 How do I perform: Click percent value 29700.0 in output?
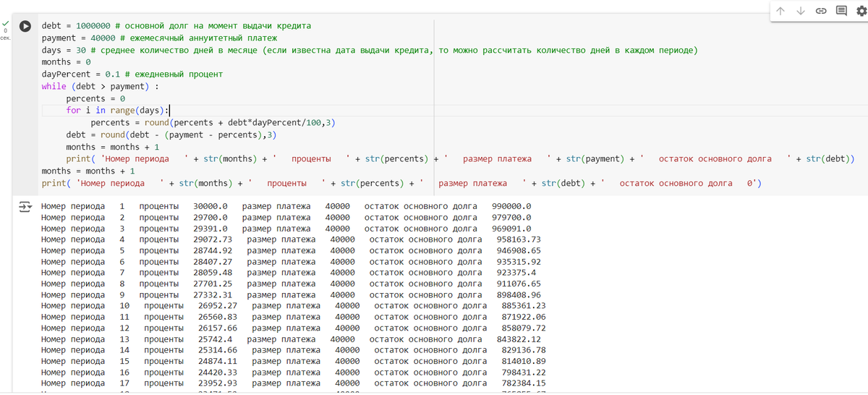coord(211,217)
